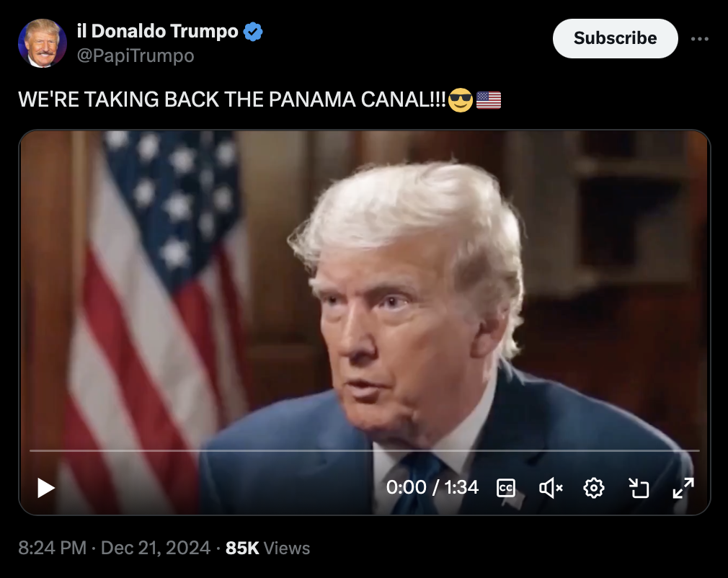Click the 0:00 / 1:34 time display
This screenshot has width=728, height=578.
pyautogui.click(x=432, y=487)
